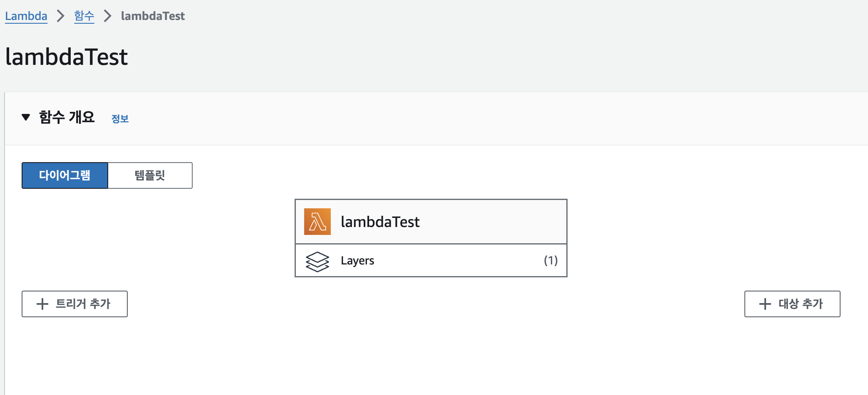Click the 함수 개요 section heading
Screen dimensions: 868x395
[x=67, y=117]
